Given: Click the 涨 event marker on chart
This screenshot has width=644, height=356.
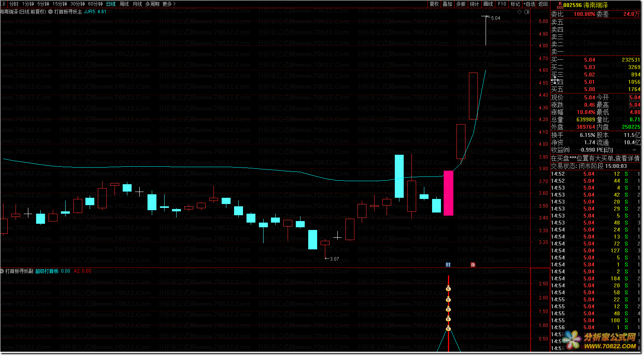Looking at the screenshot, I should coord(473,264).
